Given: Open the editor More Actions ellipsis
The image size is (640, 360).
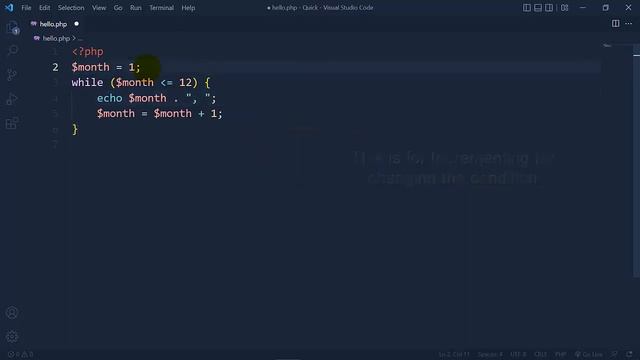Looking at the screenshot, I should [629, 24].
